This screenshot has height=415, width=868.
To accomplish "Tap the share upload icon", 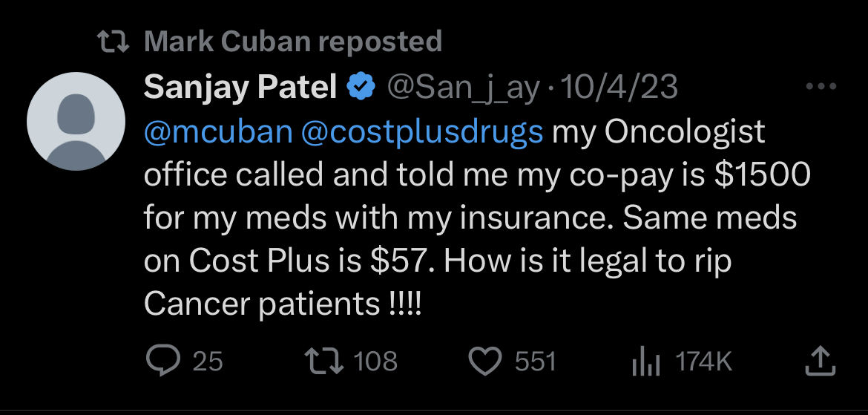I will point(821,361).
